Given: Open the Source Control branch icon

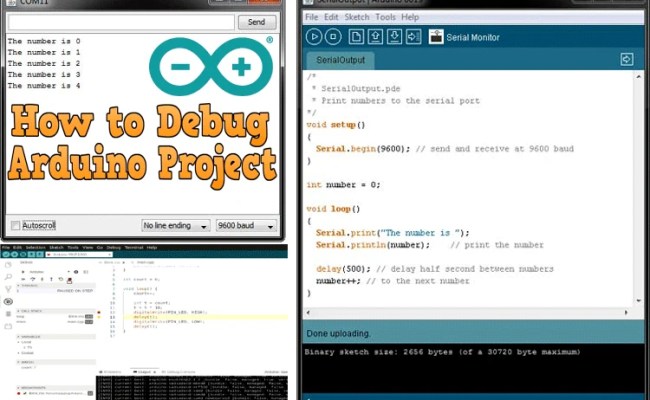Looking at the screenshot, I should point(8,289).
